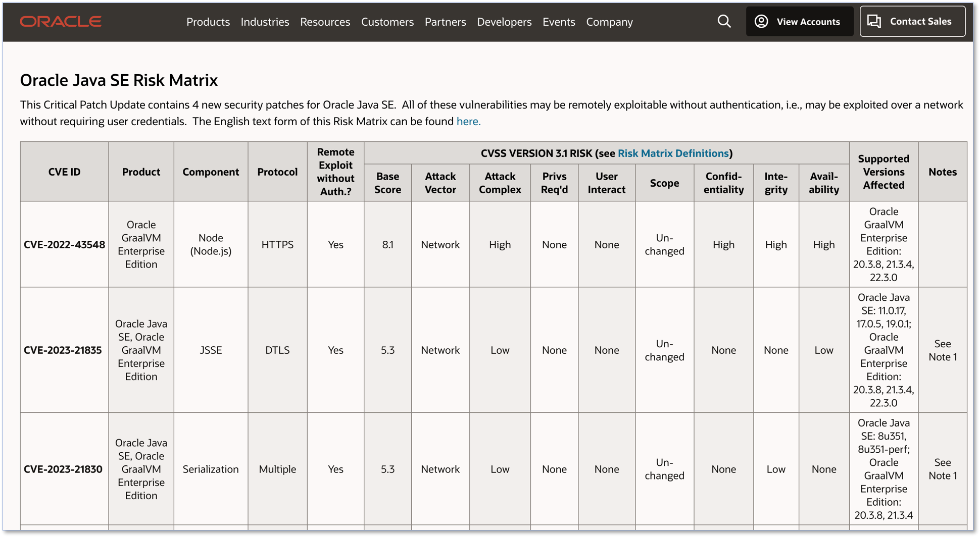Click the Node (Node.js) component cell

[211, 245]
